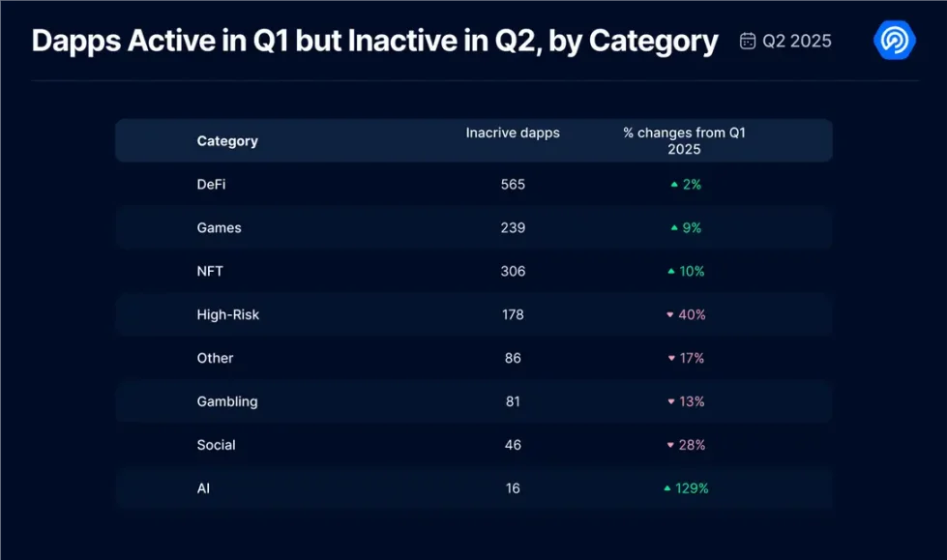This screenshot has height=560, width=947.
Task: Select the High-Risk category row label
Action: click(x=228, y=315)
